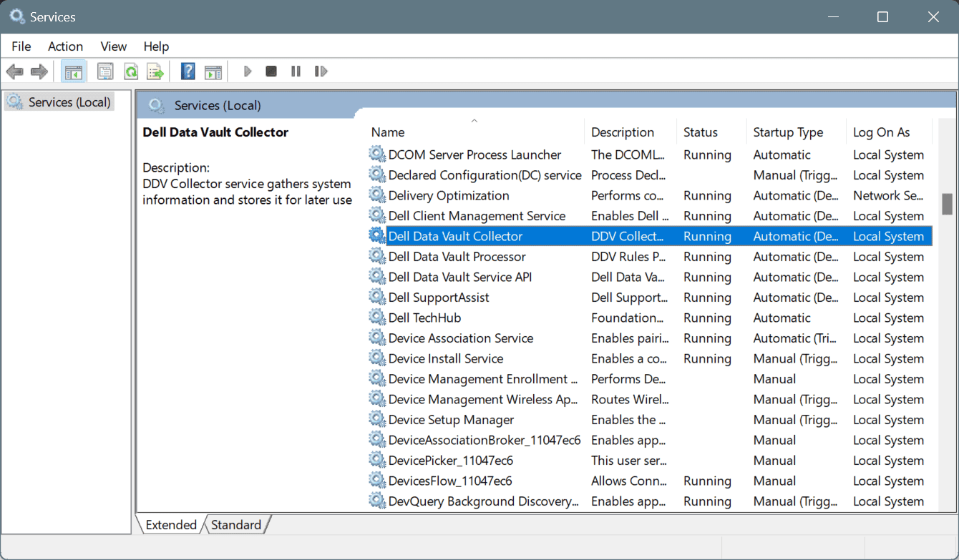This screenshot has height=560, width=959.
Task: Click the Stop Service square icon
Action: click(271, 72)
